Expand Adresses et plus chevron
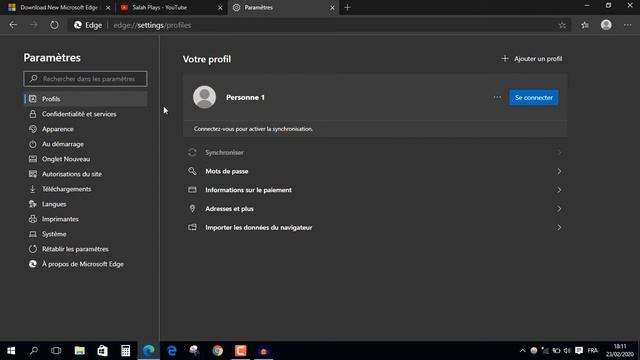 (559, 209)
